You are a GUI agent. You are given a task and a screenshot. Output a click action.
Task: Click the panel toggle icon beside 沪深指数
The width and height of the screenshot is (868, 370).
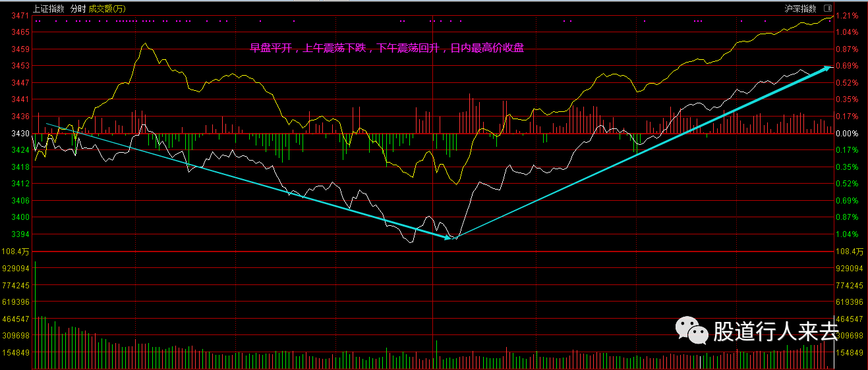(826, 9)
